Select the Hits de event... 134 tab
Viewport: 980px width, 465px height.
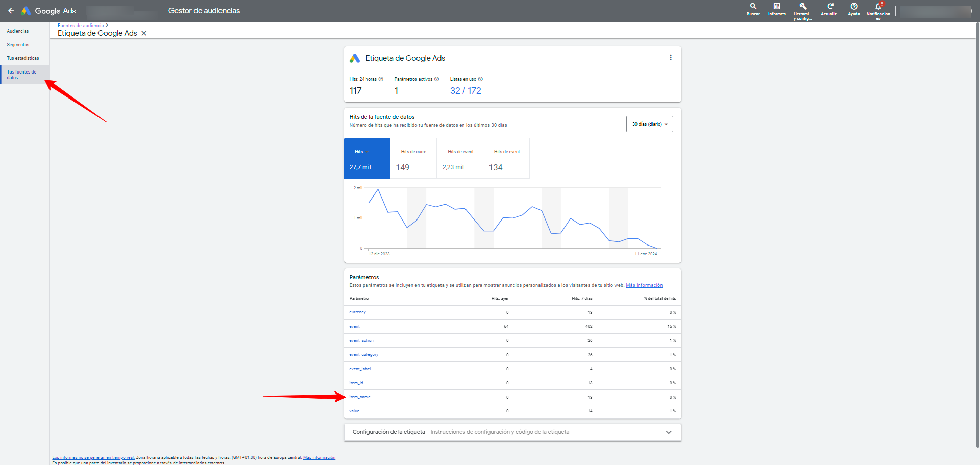tap(506, 158)
